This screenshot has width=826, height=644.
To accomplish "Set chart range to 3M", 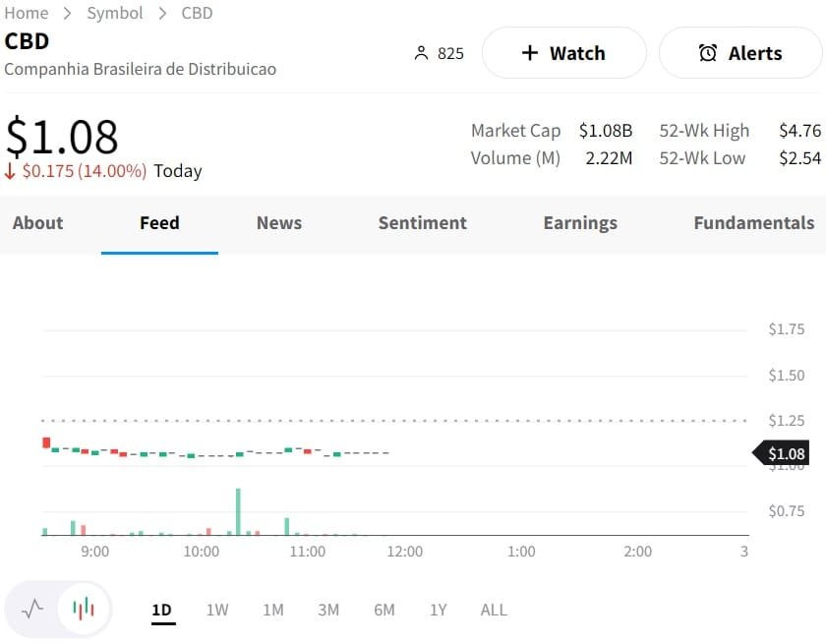I will click(x=328, y=610).
